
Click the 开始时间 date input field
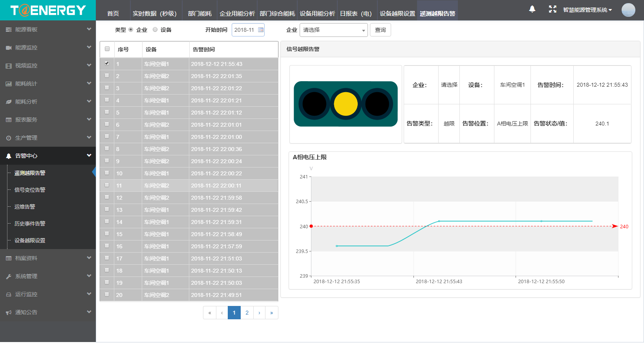244,30
